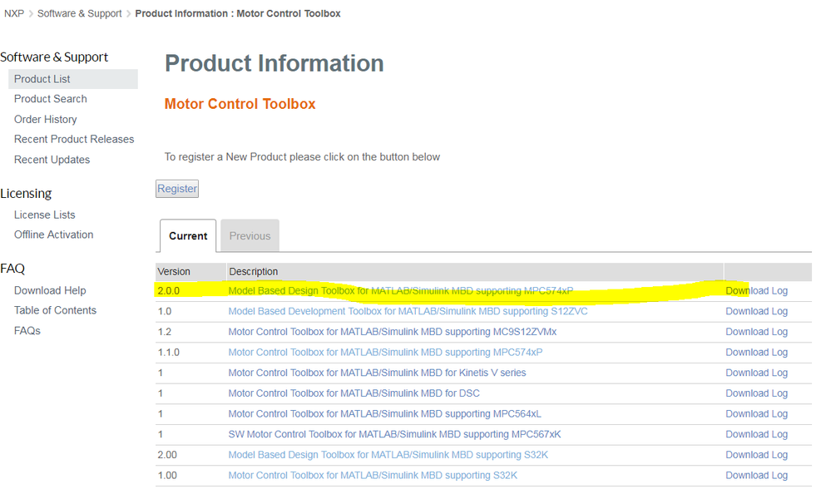831x504 pixels.
Task: Click the NXP breadcrumb link
Action: point(14,13)
